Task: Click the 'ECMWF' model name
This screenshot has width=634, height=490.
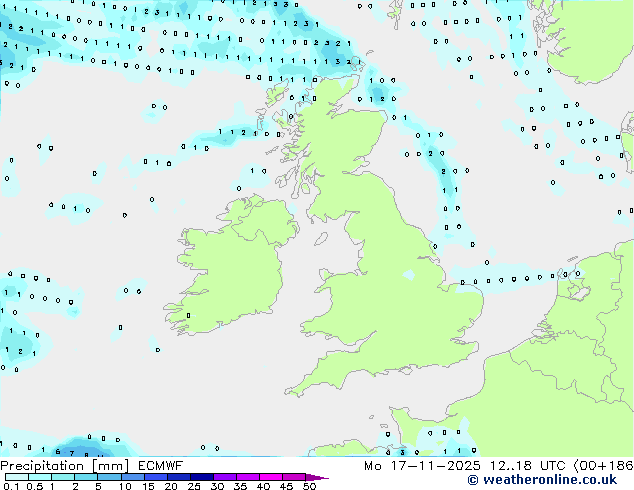Action: click(161, 466)
